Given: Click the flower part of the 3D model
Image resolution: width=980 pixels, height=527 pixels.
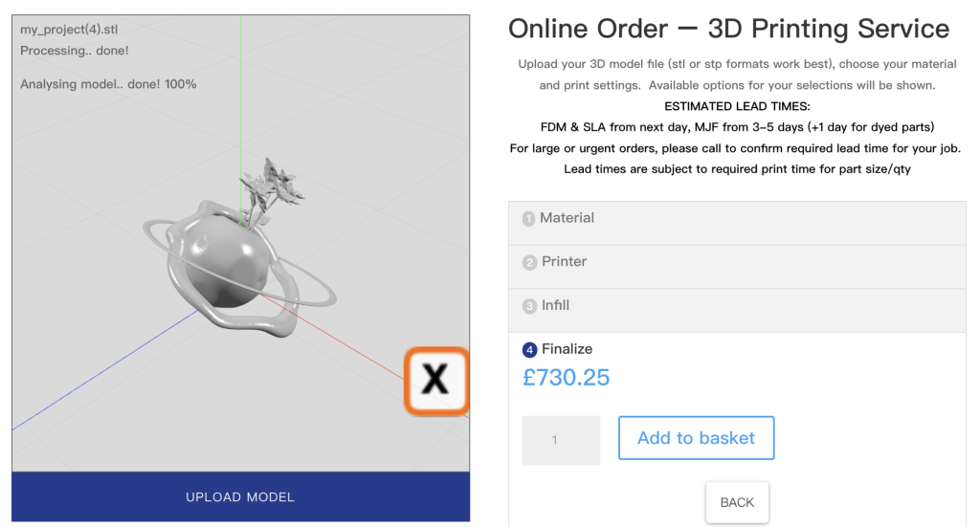Looking at the screenshot, I should [x=270, y=187].
